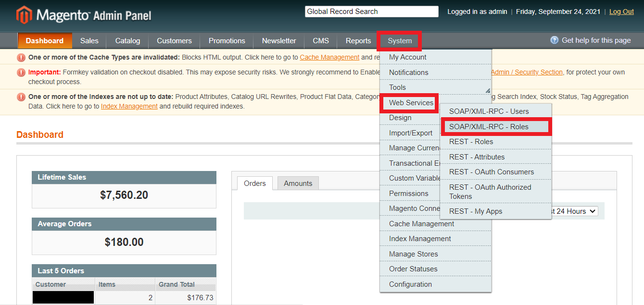Click the indexes not up to date warning icon

[x=21, y=97]
